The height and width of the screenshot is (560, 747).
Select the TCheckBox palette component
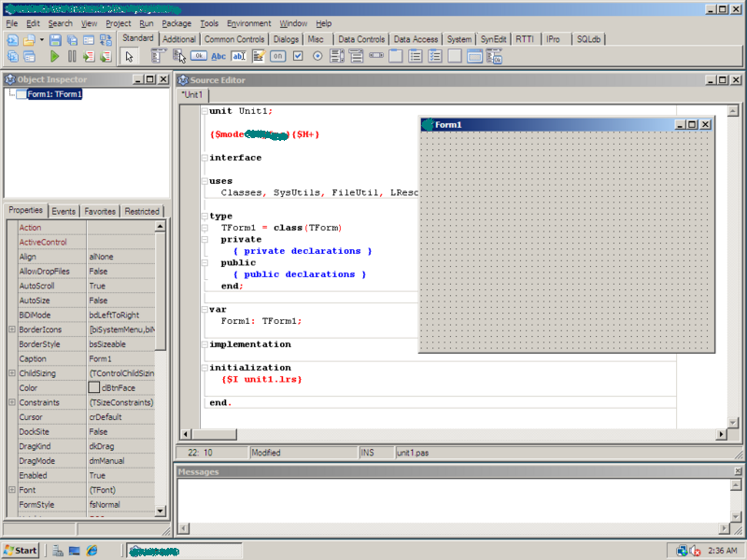click(x=298, y=56)
